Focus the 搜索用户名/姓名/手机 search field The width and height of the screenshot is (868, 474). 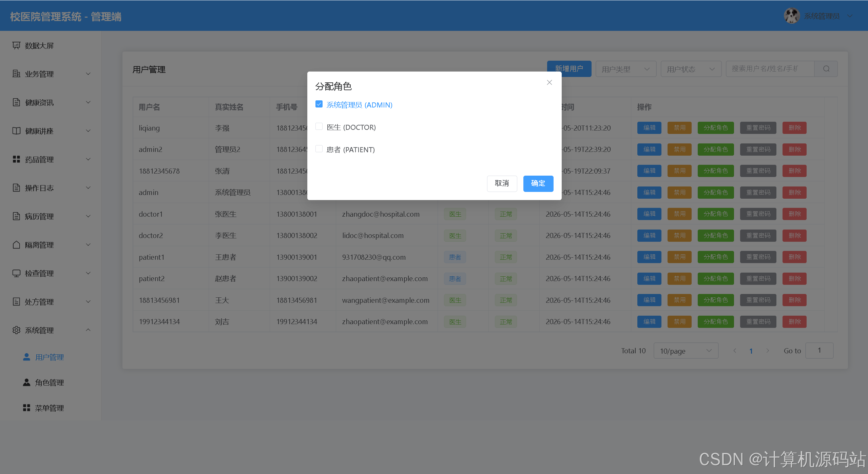pos(770,69)
